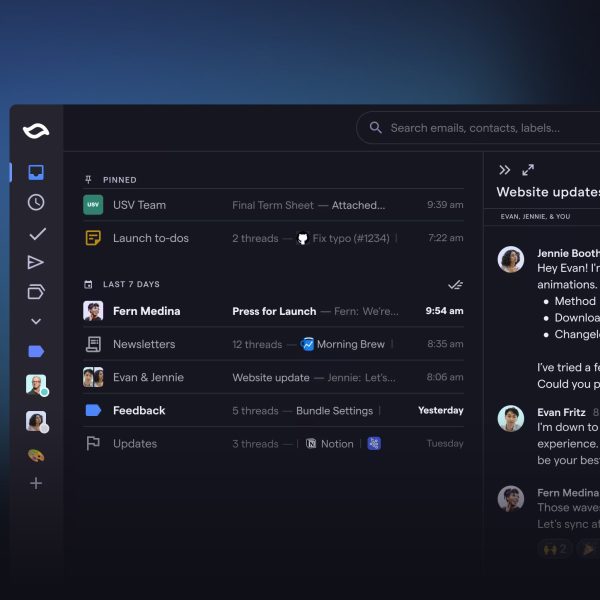The image size is (600, 600).
Task: Click the thumbs-up reaction counter
Action: click(554, 548)
